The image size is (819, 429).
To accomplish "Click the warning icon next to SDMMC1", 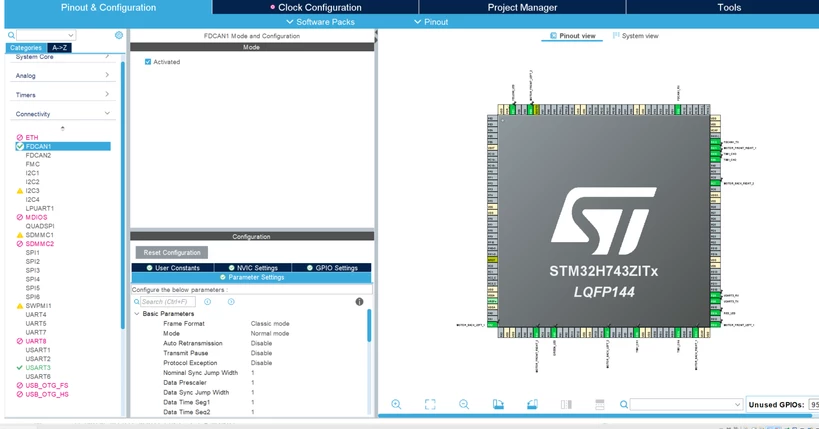I will pos(20,235).
